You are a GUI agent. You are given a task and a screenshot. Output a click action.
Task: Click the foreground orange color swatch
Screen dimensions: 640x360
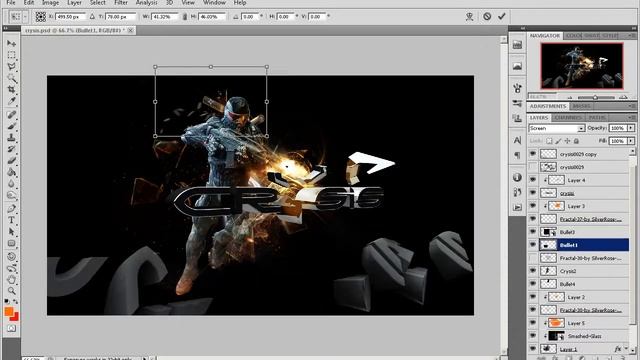tap(9, 311)
